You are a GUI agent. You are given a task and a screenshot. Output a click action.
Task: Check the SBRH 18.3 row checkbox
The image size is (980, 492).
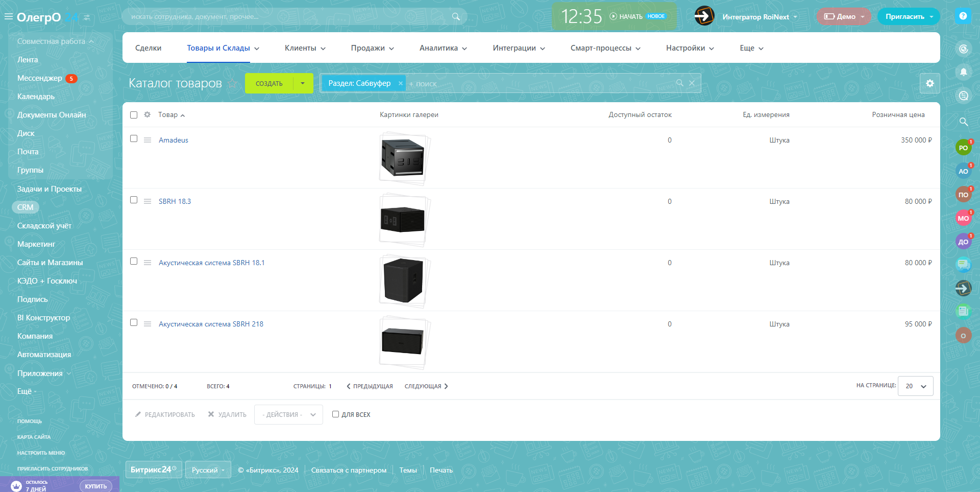click(x=134, y=200)
